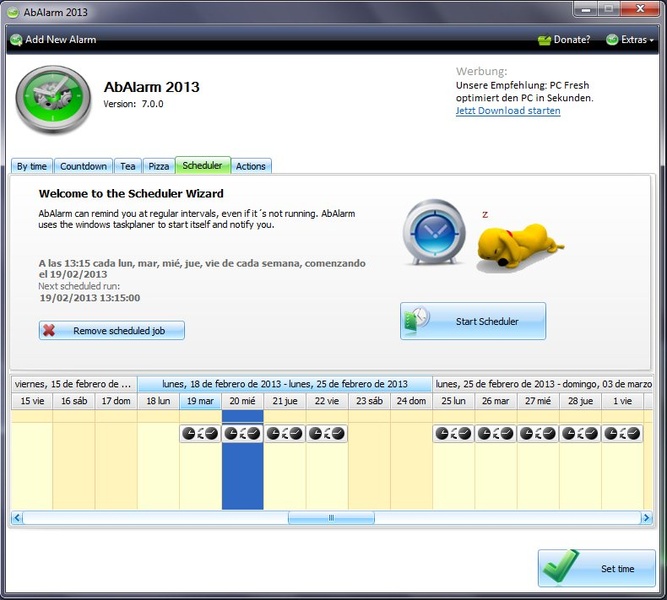Click the week header starting viernes, 15 de febrero

click(74, 384)
